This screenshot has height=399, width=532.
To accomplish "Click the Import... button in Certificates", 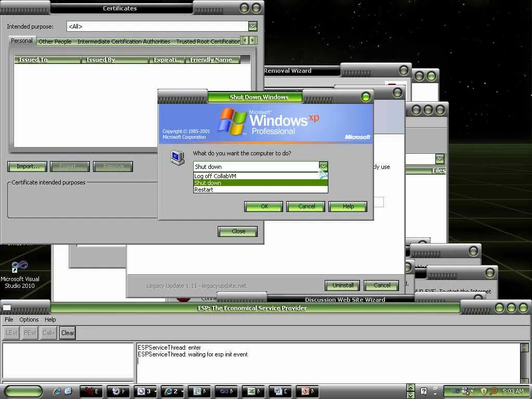I will (28, 166).
